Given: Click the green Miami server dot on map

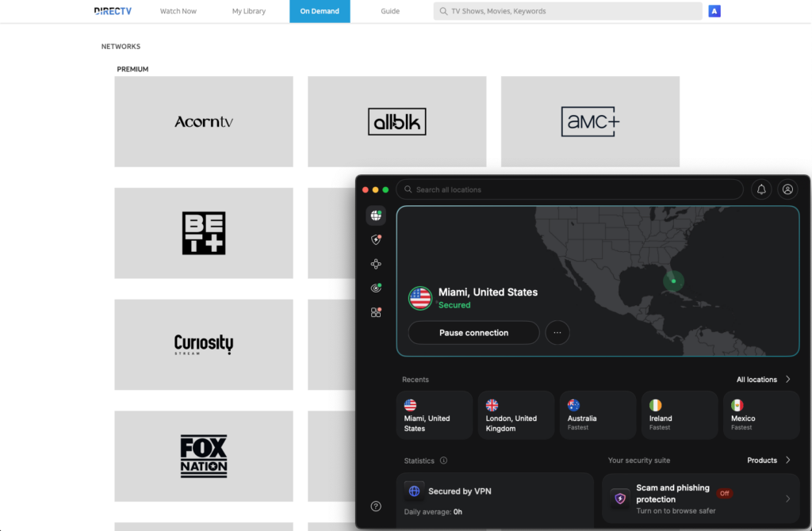Looking at the screenshot, I should click(674, 281).
